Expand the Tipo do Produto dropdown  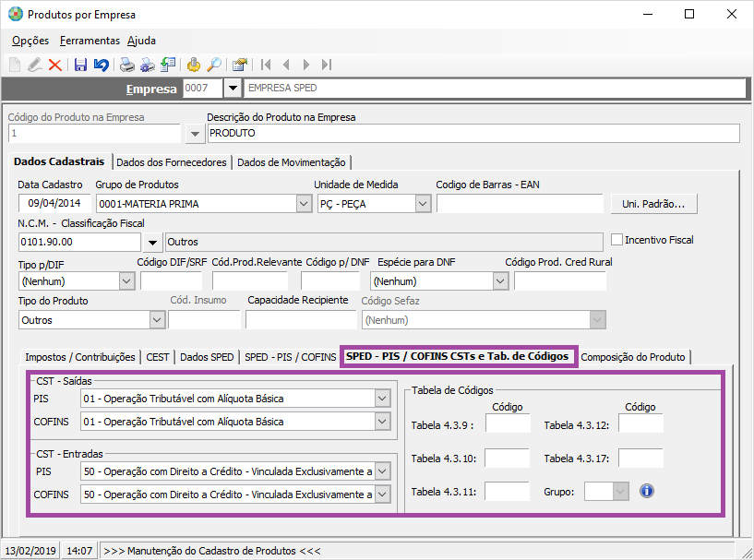point(155,320)
